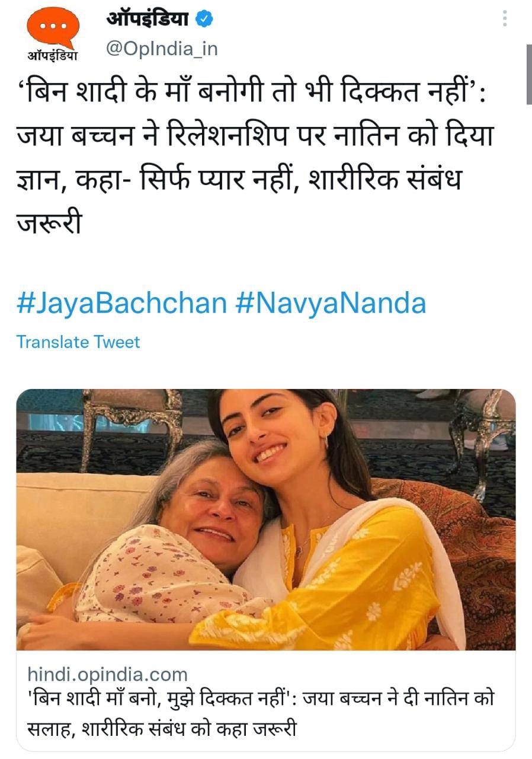Image resolution: width=532 pixels, height=759 pixels.
Task: Open the article preview photo
Action: 265,519
